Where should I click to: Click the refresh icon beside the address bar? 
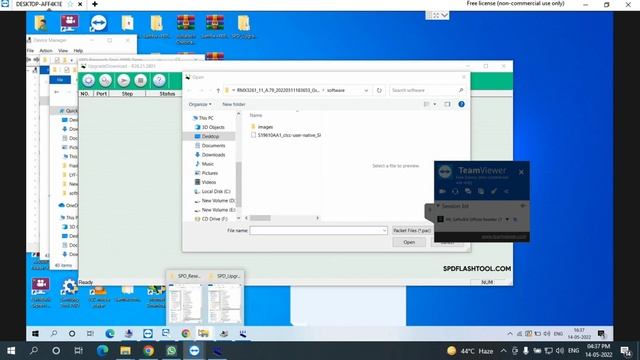(379, 90)
